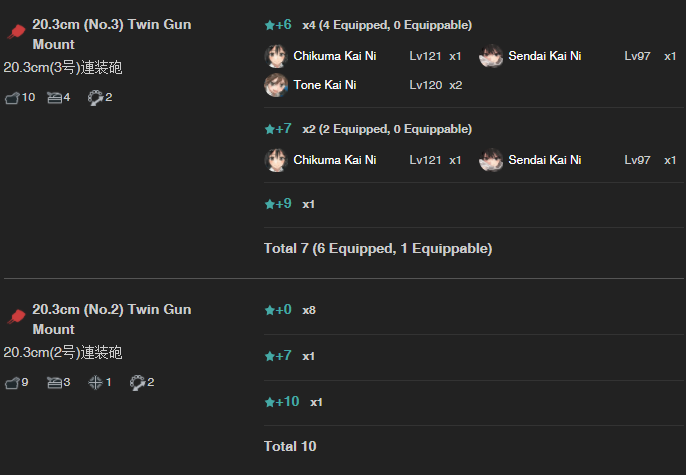686x475 pixels.
Task: Click the firepower stat icon showing 9
Action: 12,383
